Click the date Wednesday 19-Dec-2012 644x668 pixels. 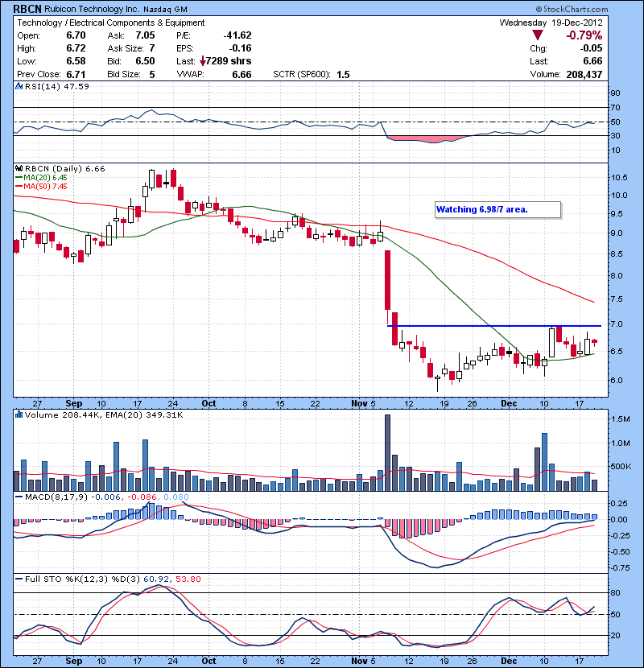pos(551,23)
